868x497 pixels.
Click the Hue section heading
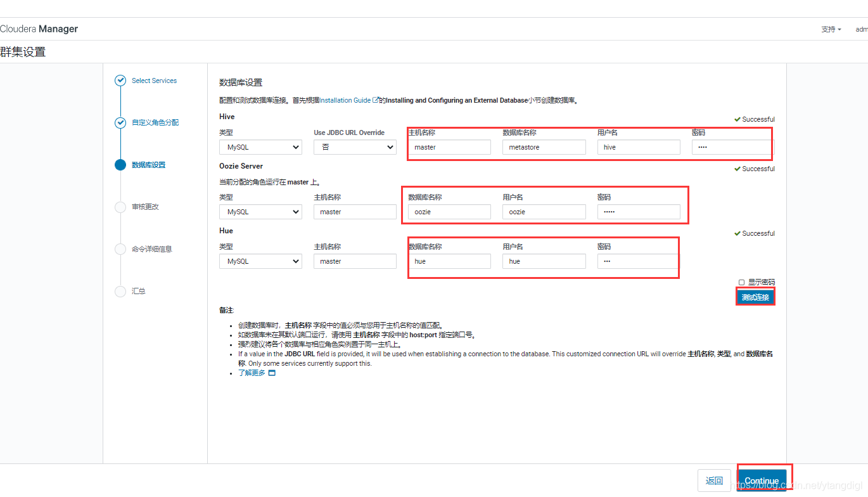click(x=226, y=231)
